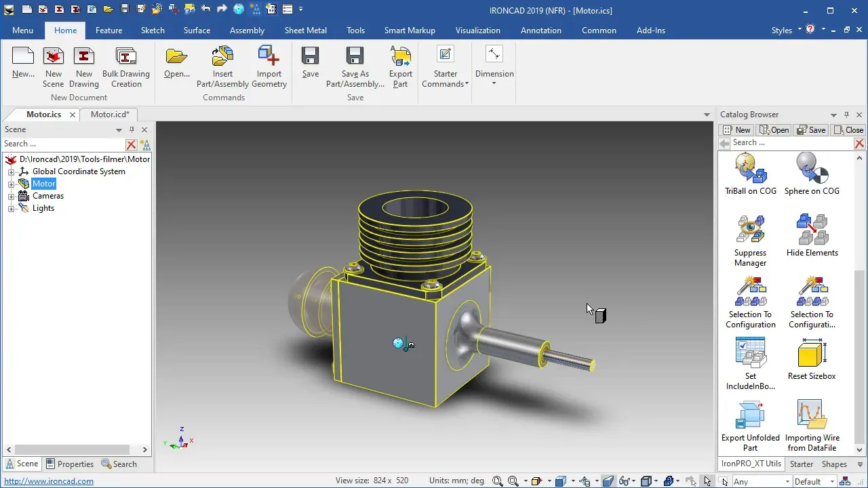
Task: Open the www.ironcad.com link
Action: pyautogui.click(x=49, y=482)
